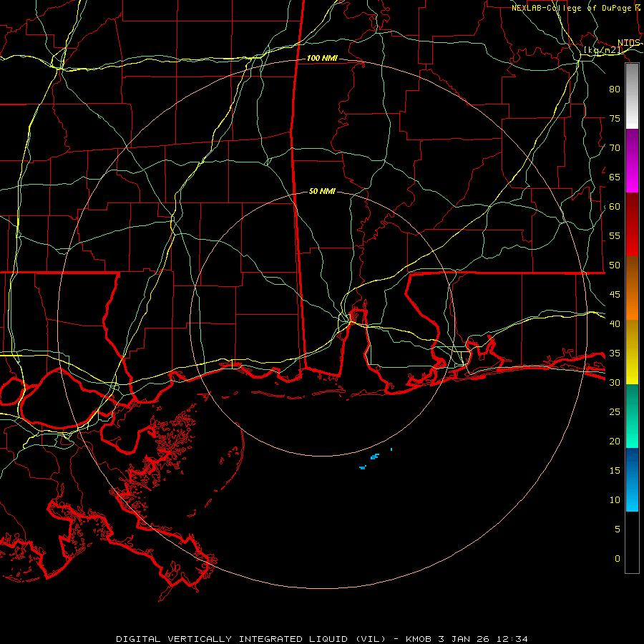Click the "100 NMI" range ring label
This screenshot has height=644, width=644.
[322, 59]
